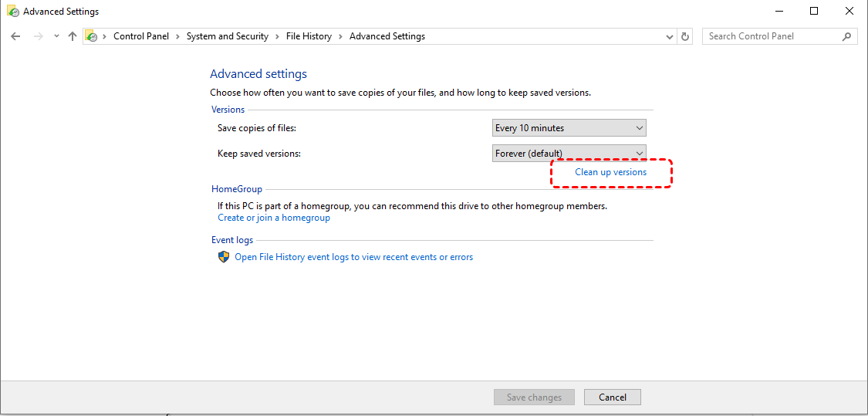Open the recent locations chevron
868x416 pixels.
coord(56,36)
